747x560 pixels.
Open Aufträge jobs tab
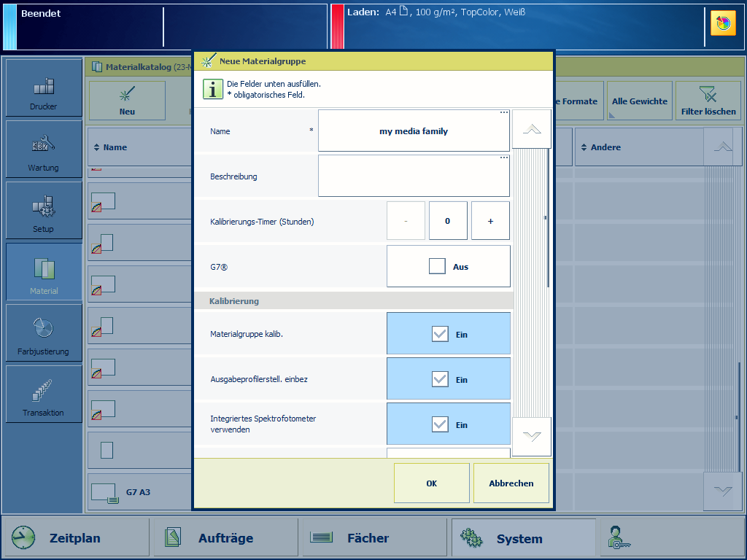tap(226, 538)
